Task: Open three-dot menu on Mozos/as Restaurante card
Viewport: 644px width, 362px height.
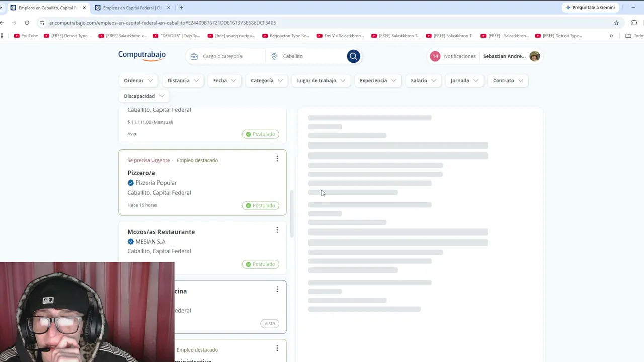Action: (277, 230)
